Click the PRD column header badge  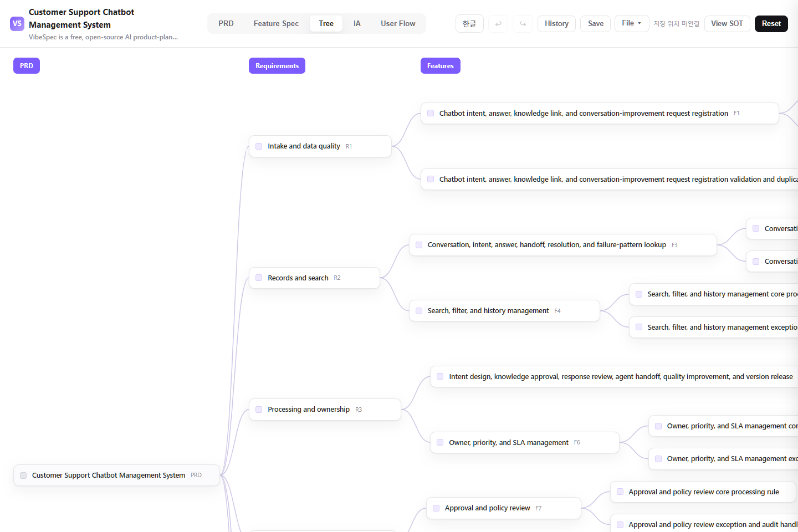tap(27, 66)
